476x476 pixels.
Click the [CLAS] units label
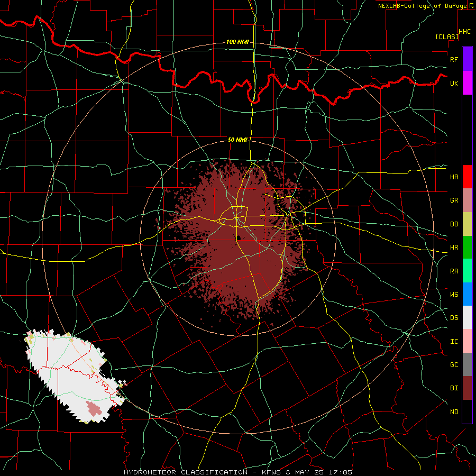pos(447,37)
